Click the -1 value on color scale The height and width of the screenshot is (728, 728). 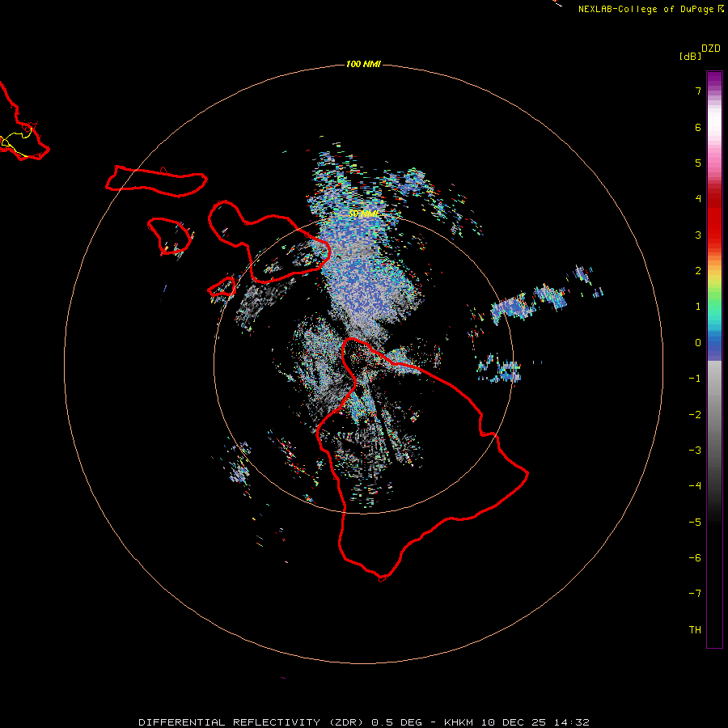[695, 379]
